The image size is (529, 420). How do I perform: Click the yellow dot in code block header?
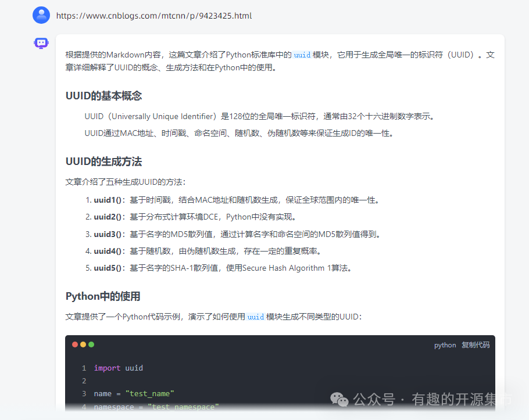pos(83,344)
